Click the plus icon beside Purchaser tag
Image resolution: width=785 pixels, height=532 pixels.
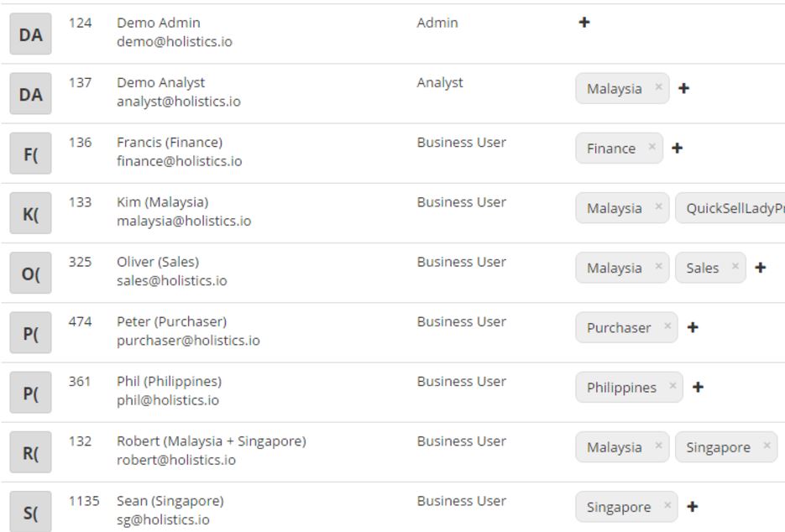pyautogui.click(x=692, y=327)
